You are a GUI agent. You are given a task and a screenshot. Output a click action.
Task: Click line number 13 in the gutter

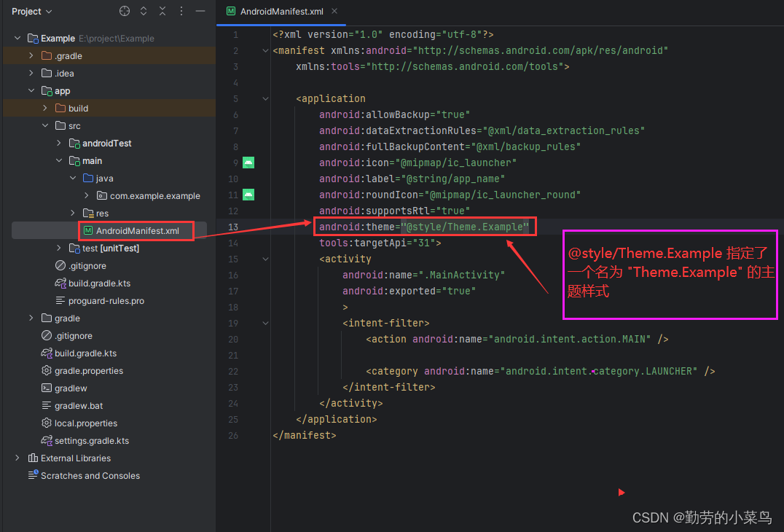click(233, 227)
